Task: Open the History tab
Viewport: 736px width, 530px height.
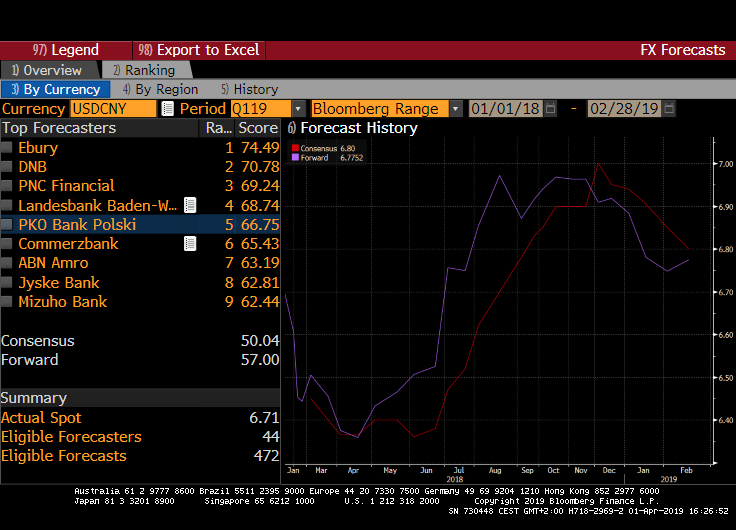Action: coord(249,89)
